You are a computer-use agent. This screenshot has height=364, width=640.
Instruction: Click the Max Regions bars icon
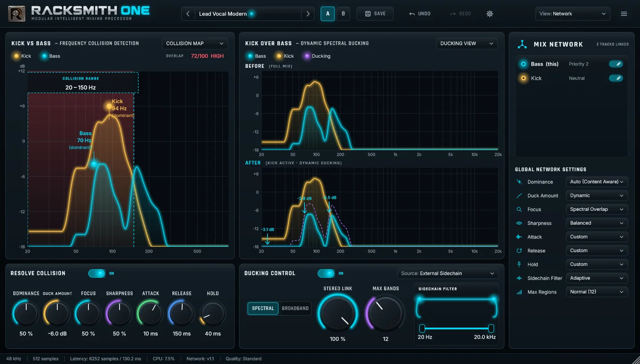[x=519, y=292]
